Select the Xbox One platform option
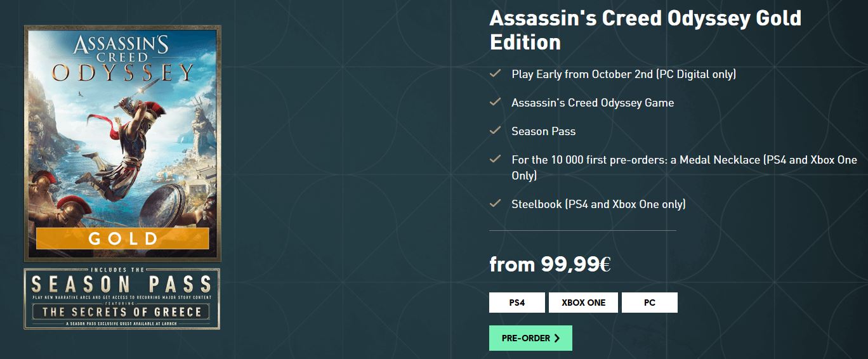 584,303
